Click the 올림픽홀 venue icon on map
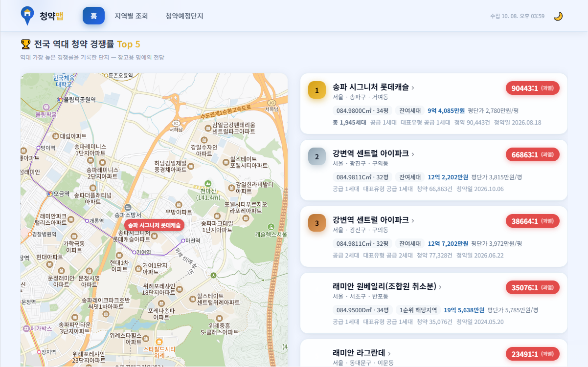Screen dimensions: 588x367 pyautogui.click(x=46, y=107)
